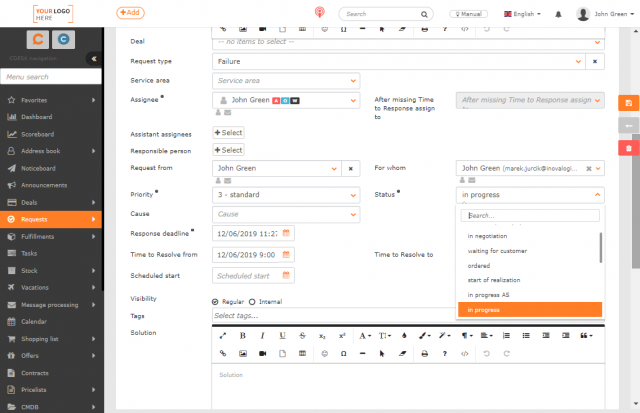640x413 pixels.
Task: Insert video in Solution editor
Action: click(x=262, y=353)
